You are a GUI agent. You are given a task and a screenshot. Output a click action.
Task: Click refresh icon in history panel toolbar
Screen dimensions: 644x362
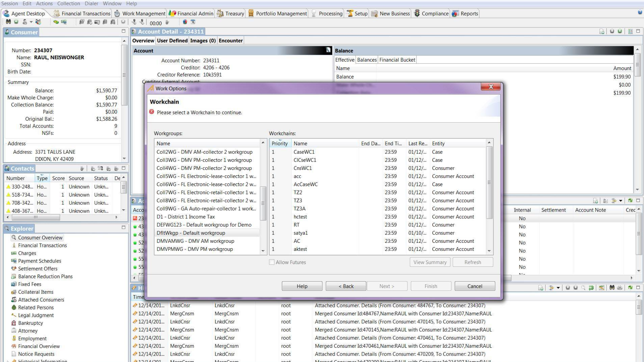(630, 288)
